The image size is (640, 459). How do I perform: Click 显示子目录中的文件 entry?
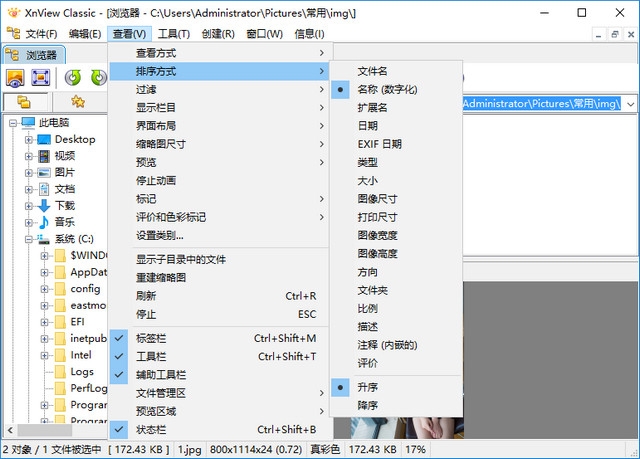click(x=218, y=259)
